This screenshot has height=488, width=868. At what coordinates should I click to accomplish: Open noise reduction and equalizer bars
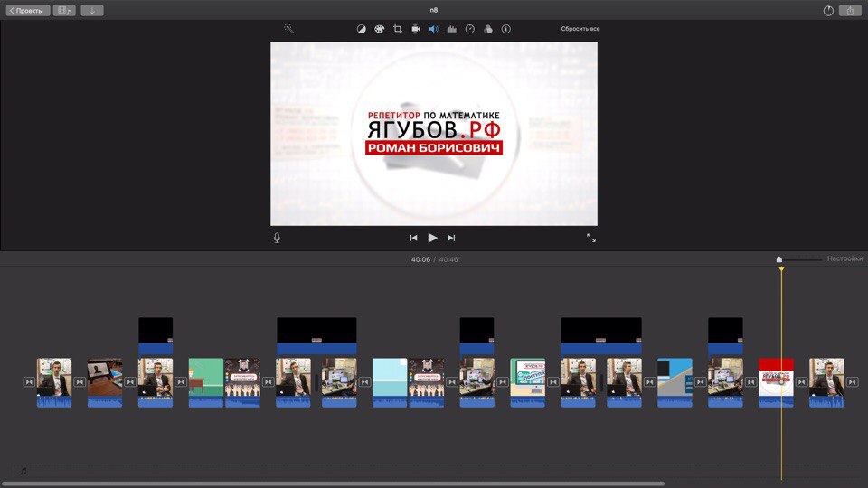coord(452,29)
